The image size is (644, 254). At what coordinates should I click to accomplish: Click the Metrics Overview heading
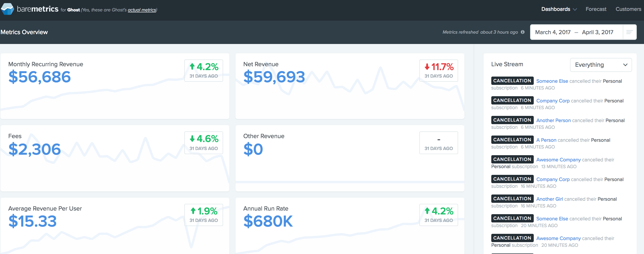24,32
